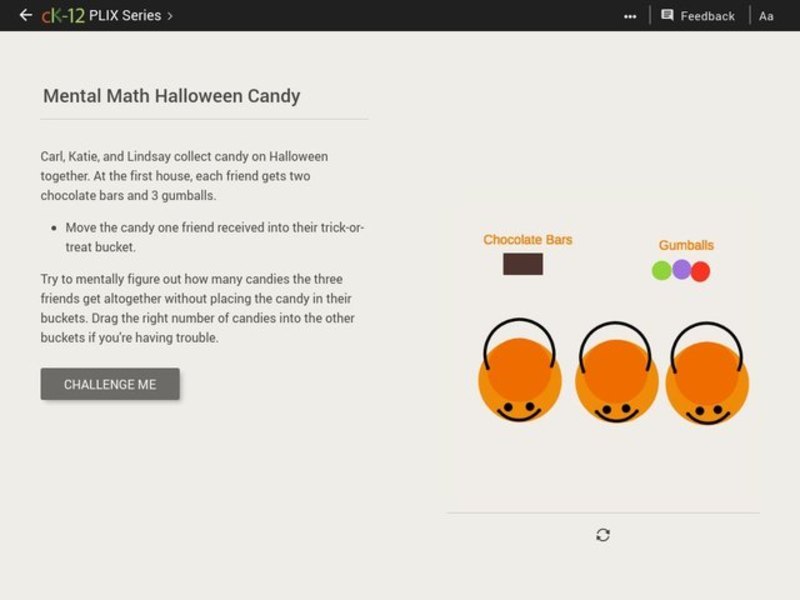Select the chocolate bar candy piece

pyautogui.click(x=522, y=265)
